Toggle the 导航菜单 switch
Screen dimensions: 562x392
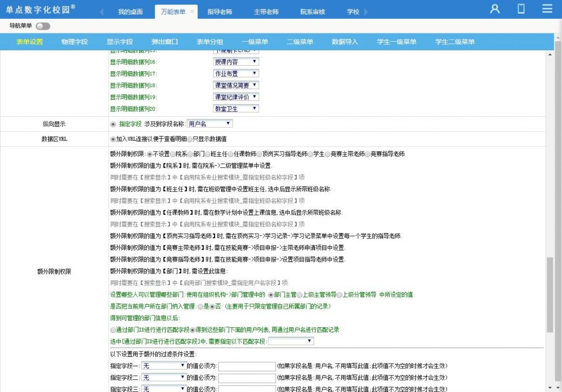point(43,26)
